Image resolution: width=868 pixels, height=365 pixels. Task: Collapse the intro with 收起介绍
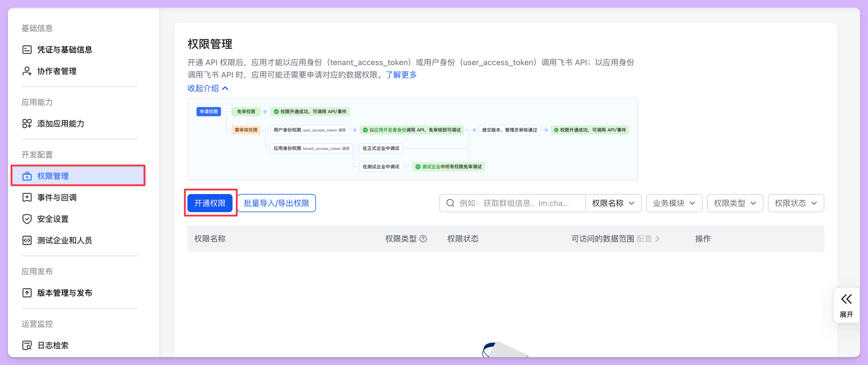208,88
